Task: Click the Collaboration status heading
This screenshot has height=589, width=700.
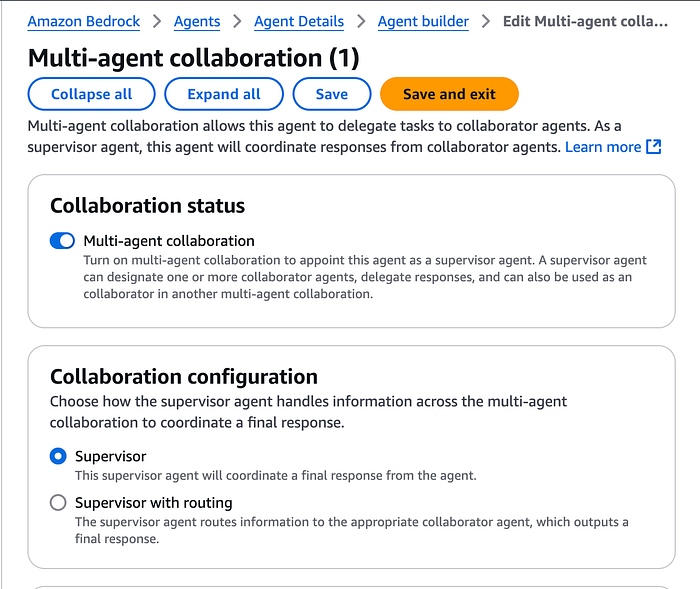Action: (x=147, y=206)
